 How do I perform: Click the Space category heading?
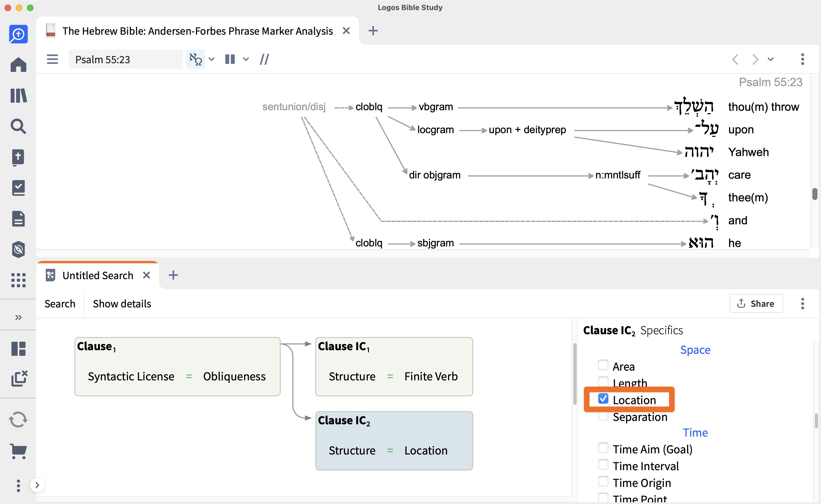[x=695, y=350]
